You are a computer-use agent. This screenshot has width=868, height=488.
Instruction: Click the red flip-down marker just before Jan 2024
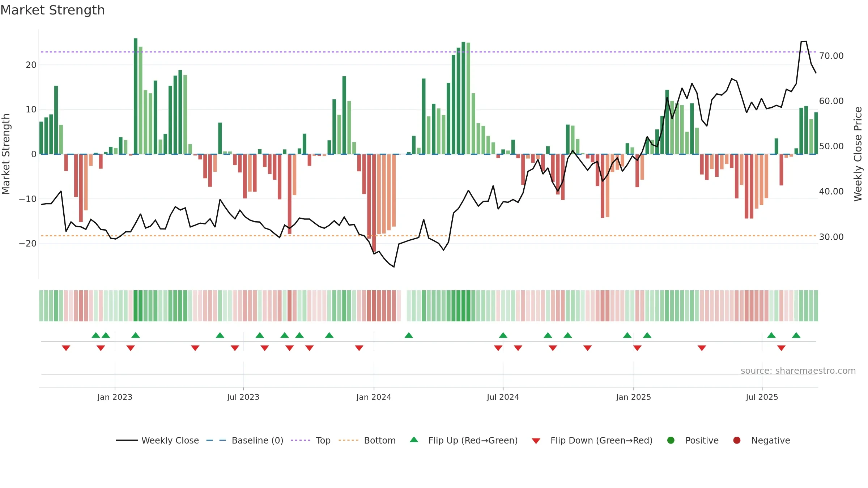point(359,348)
